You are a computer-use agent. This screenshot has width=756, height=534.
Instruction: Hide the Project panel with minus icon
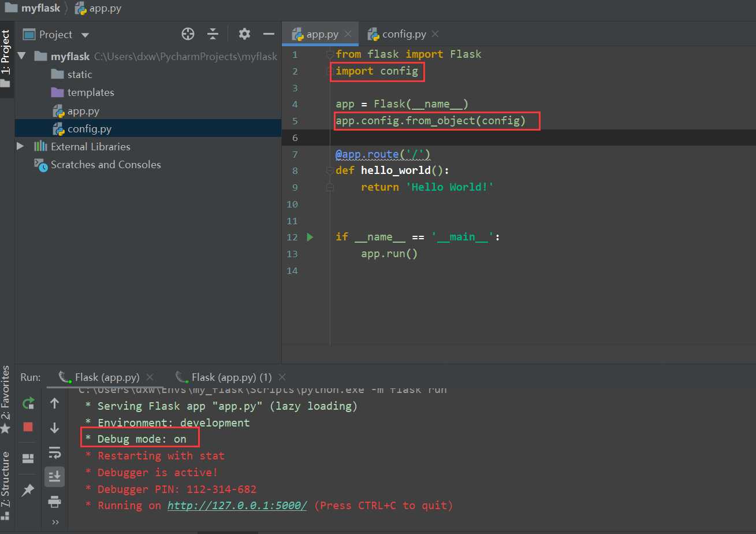(269, 34)
